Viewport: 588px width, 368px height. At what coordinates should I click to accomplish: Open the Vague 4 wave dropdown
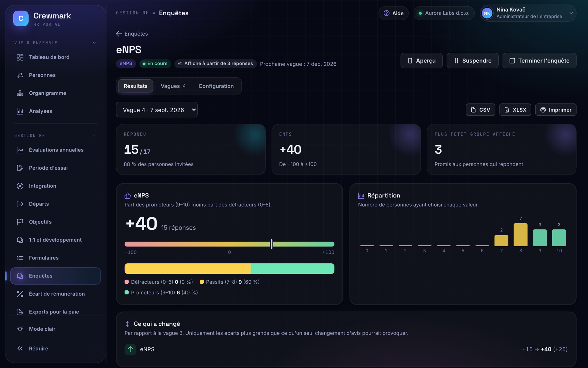(157, 110)
